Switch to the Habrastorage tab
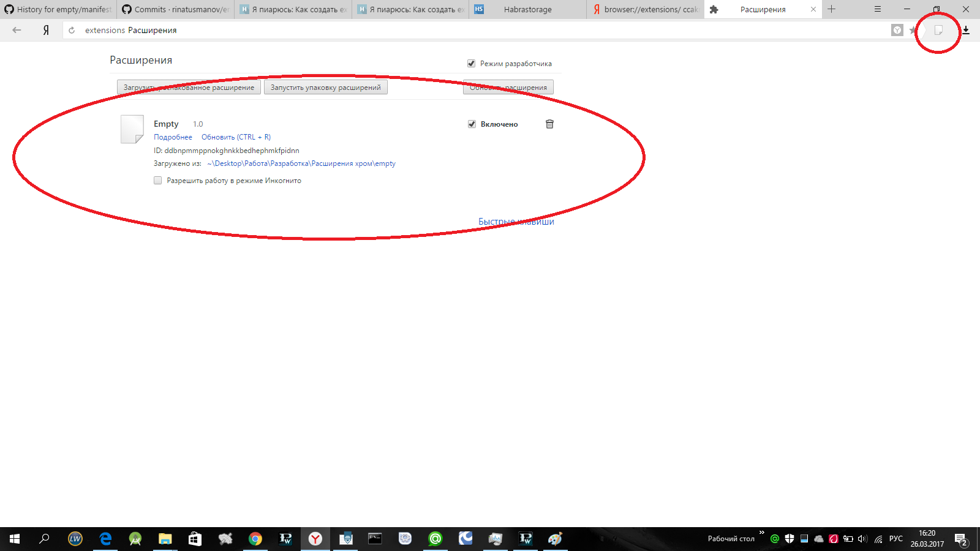Screen dimensions: 980x551 [528, 9]
